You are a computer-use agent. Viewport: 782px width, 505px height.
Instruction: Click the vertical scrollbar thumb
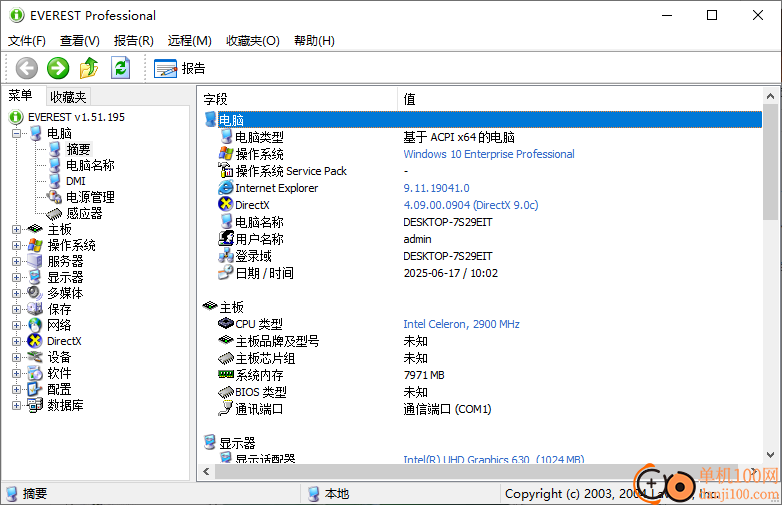pos(771,162)
